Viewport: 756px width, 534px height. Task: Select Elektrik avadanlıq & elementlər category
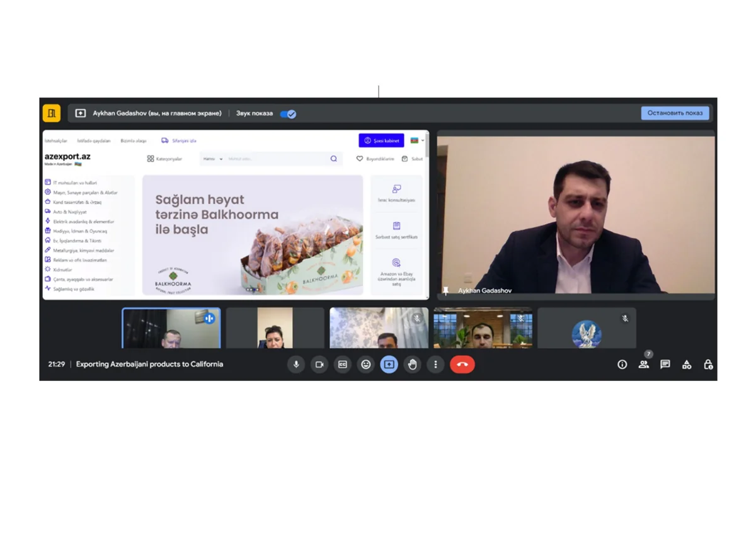tap(79, 222)
